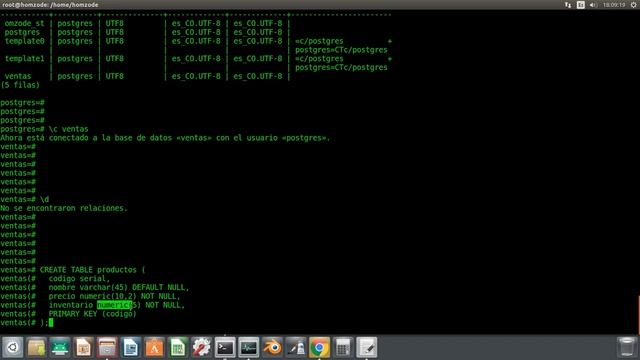Launch Google Chrome from the dock
Screen dimensions: 640x360
320,347
